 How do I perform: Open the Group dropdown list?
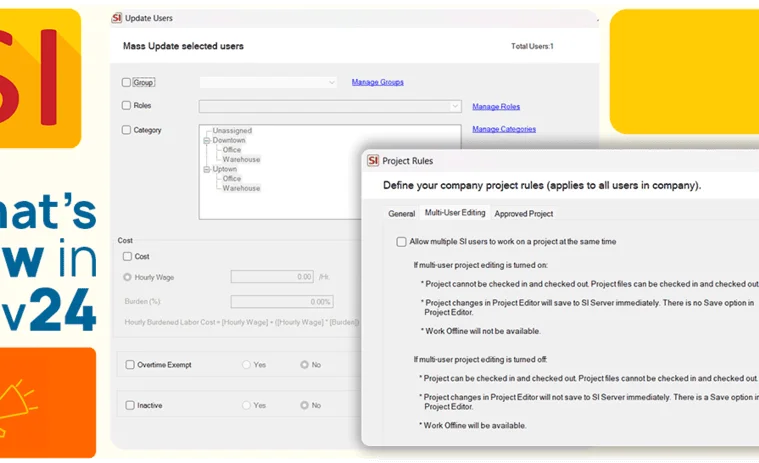(268, 82)
